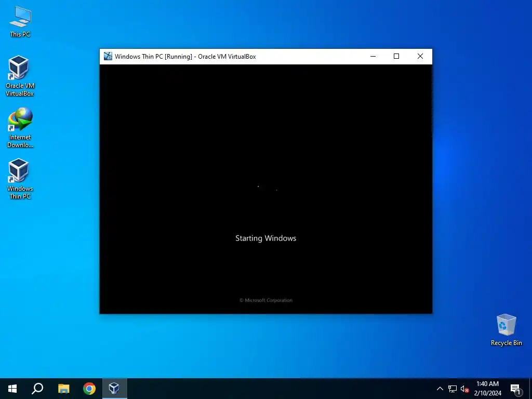
Task: Open the This PC desktop icon
Action: pos(20,21)
